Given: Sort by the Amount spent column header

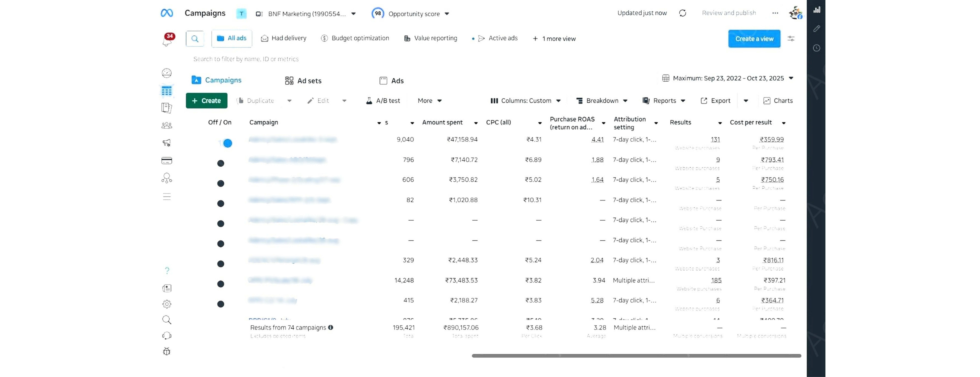Looking at the screenshot, I should [x=442, y=122].
